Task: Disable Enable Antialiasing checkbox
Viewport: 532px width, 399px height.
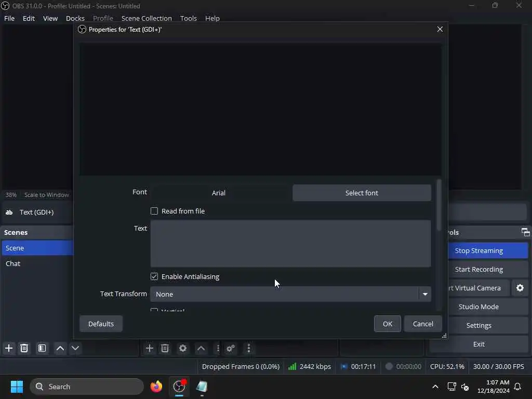Action: point(154,276)
